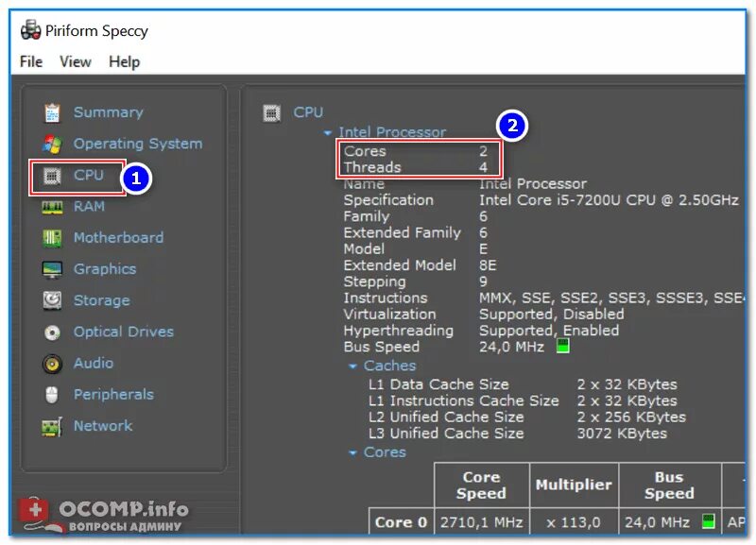Open the Help menu
This screenshot has width=756, height=545.
click(x=125, y=61)
